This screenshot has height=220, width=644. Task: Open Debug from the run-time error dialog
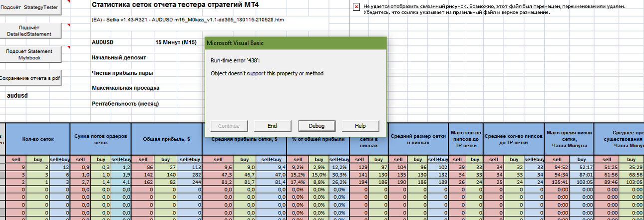[317, 126]
